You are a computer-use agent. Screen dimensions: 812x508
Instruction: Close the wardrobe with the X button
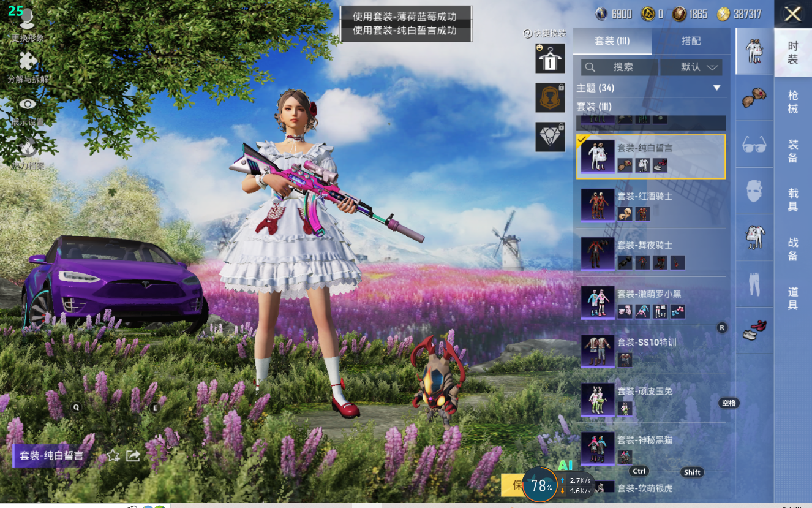(792, 14)
